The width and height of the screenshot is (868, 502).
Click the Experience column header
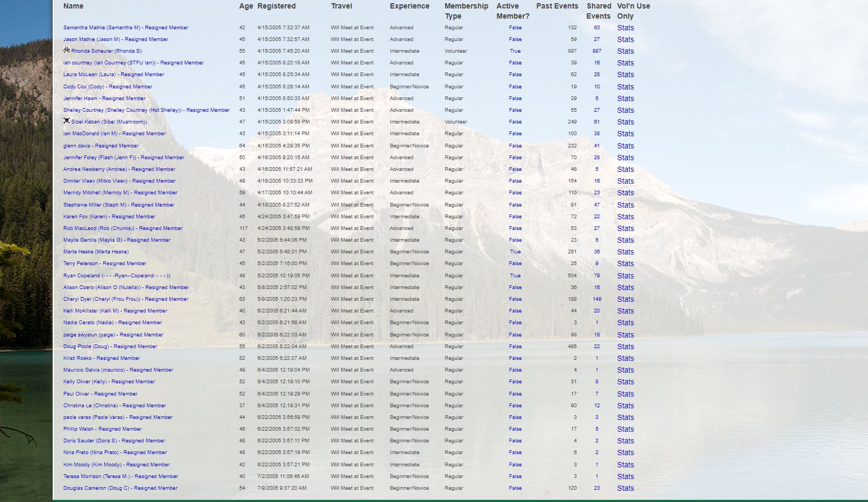pyautogui.click(x=409, y=6)
